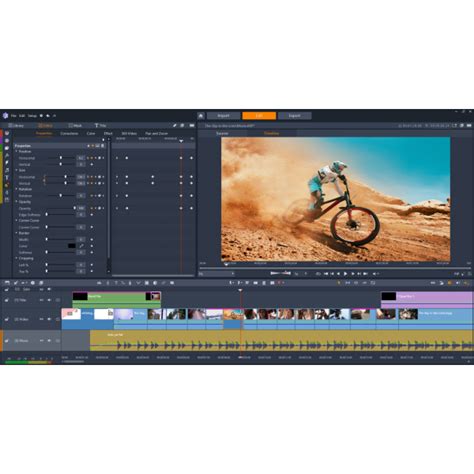Step one frame forward in preview controls
The image size is (474, 474).
click(x=353, y=274)
